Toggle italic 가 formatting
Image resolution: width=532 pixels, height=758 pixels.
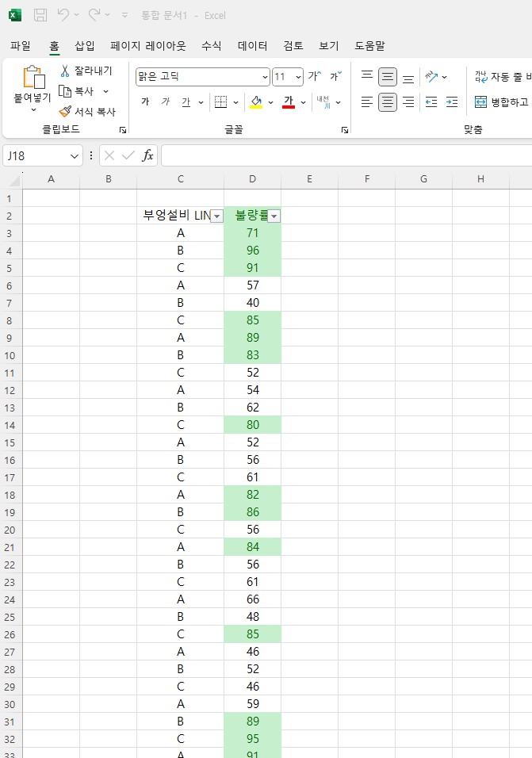[165, 101]
